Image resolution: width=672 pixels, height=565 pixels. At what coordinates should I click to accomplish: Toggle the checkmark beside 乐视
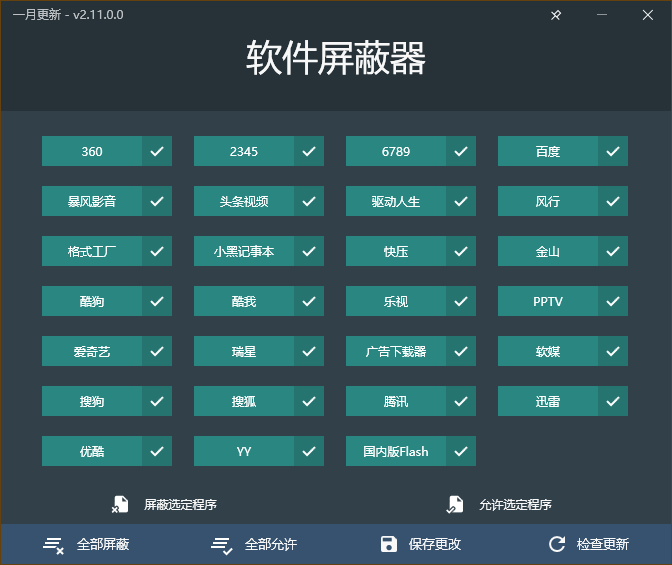tap(461, 301)
